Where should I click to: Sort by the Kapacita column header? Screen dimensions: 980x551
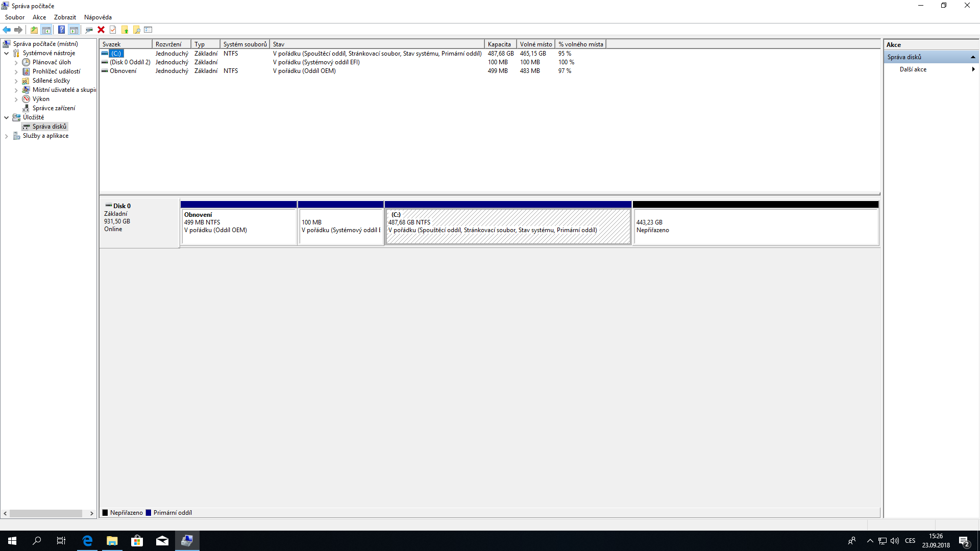[499, 44]
